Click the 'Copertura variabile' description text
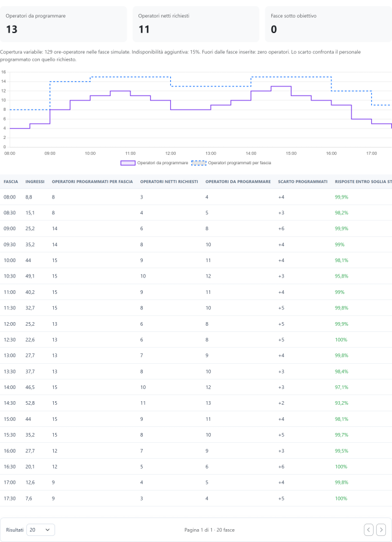Screen dimensions: 392x542 pos(181,56)
